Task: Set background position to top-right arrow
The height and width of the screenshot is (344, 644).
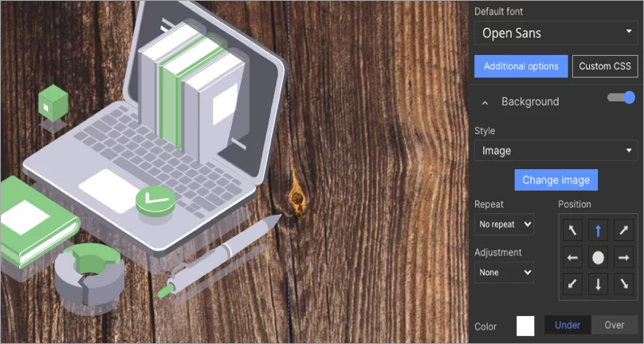Action: point(625,231)
